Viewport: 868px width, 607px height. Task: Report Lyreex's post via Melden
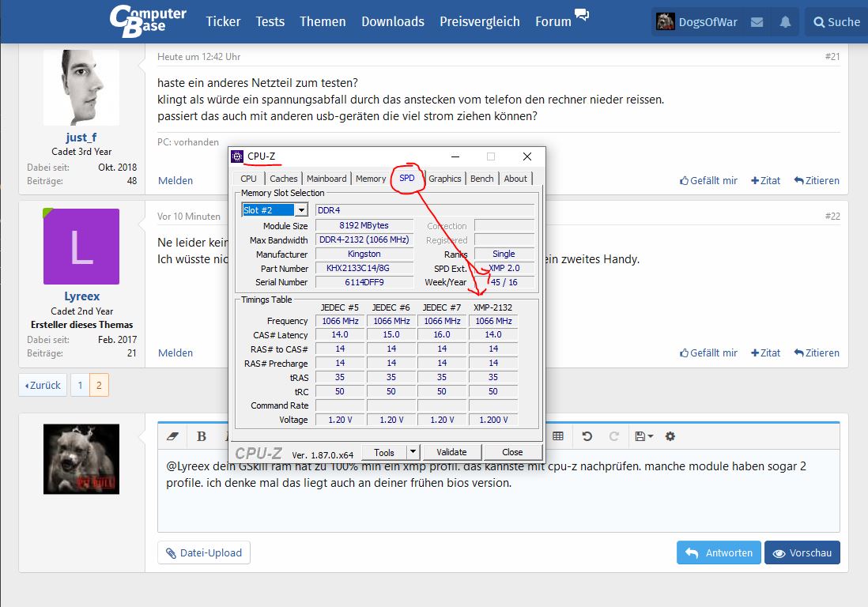(x=175, y=353)
